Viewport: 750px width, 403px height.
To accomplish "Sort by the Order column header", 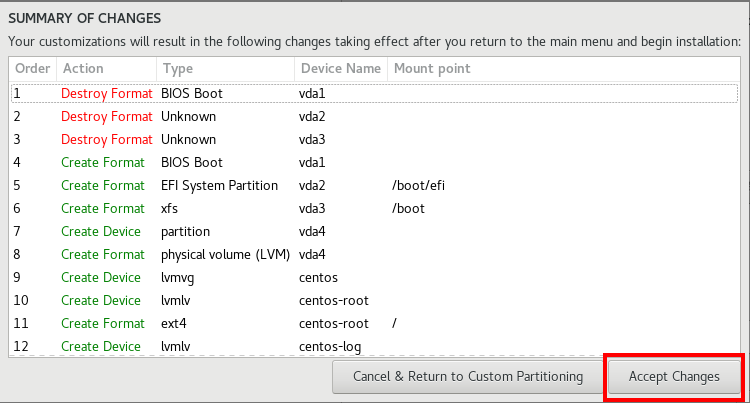I will point(33,69).
